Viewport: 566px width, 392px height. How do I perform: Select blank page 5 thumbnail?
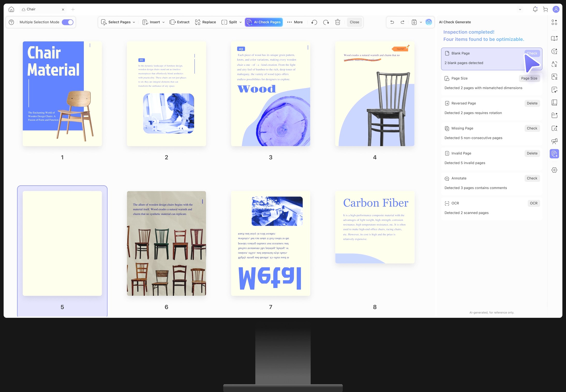coord(62,243)
